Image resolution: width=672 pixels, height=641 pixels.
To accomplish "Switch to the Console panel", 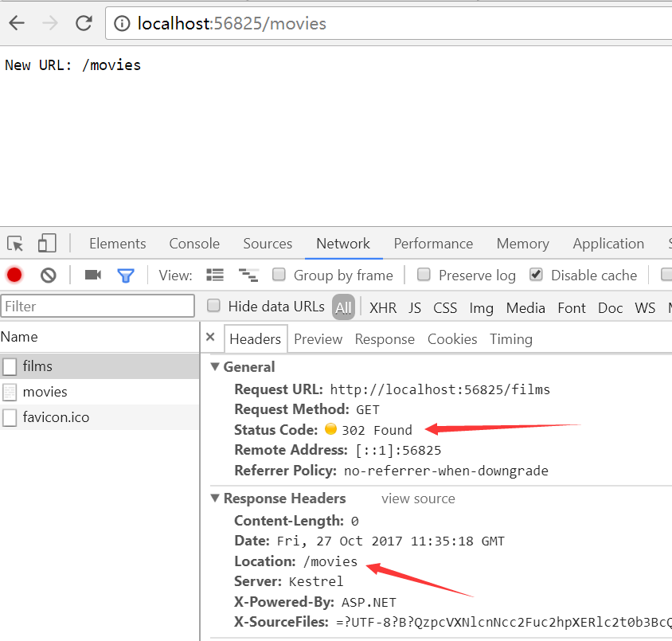I will coord(193,243).
